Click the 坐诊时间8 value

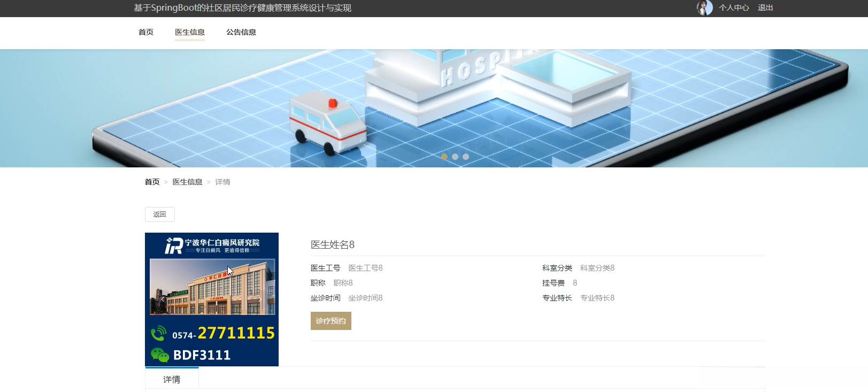[x=366, y=298]
